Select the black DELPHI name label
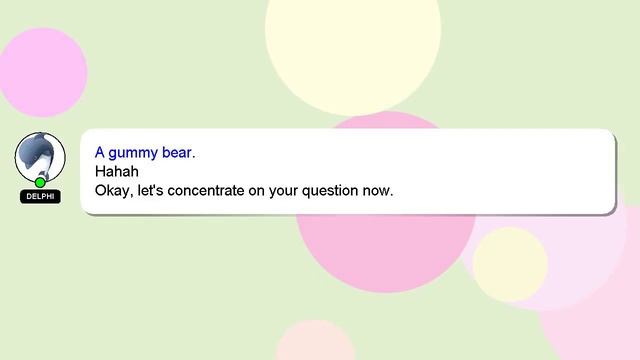The width and height of the screenshot is (640, 360). pyautogui.click(x=40, y=197)
